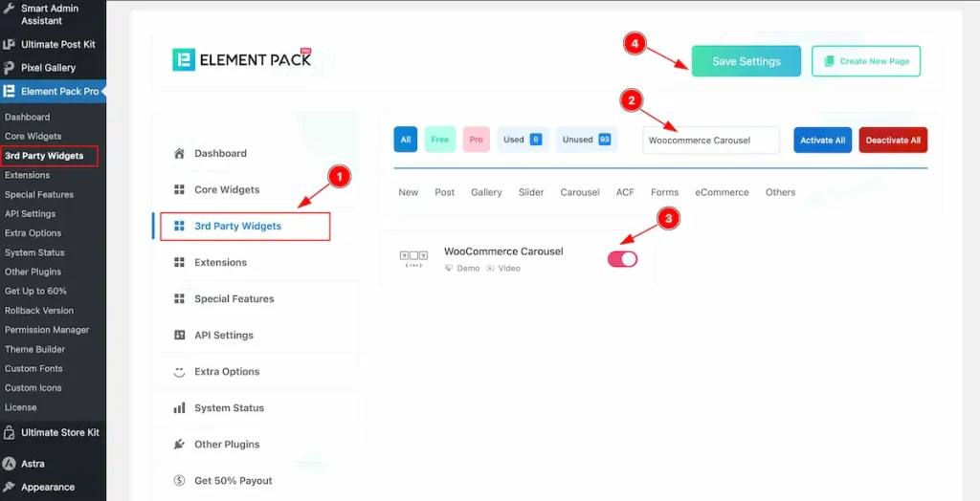Click Activate All button
980x501 pixels.
(822, 140)
